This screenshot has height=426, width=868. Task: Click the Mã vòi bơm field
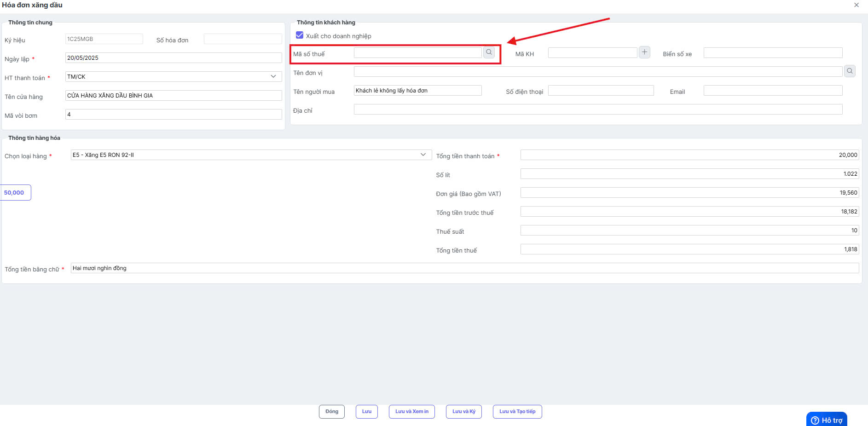(x=174, y=114)
